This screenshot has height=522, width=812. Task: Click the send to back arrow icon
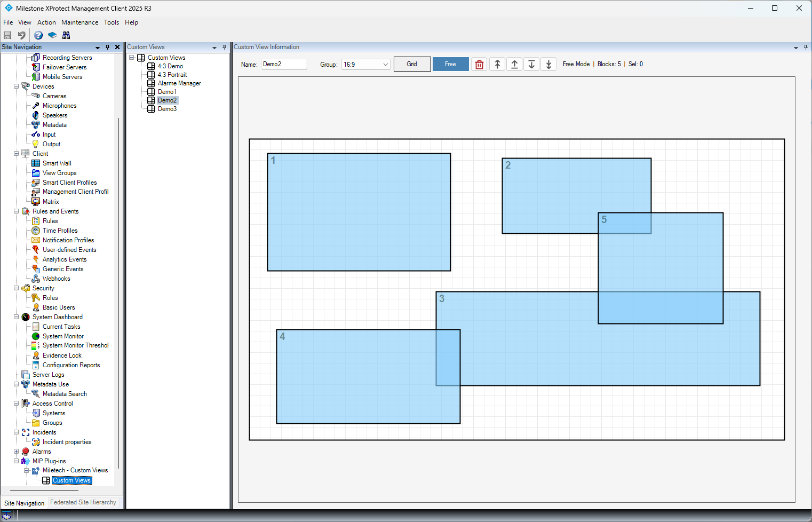click(548, 64)
